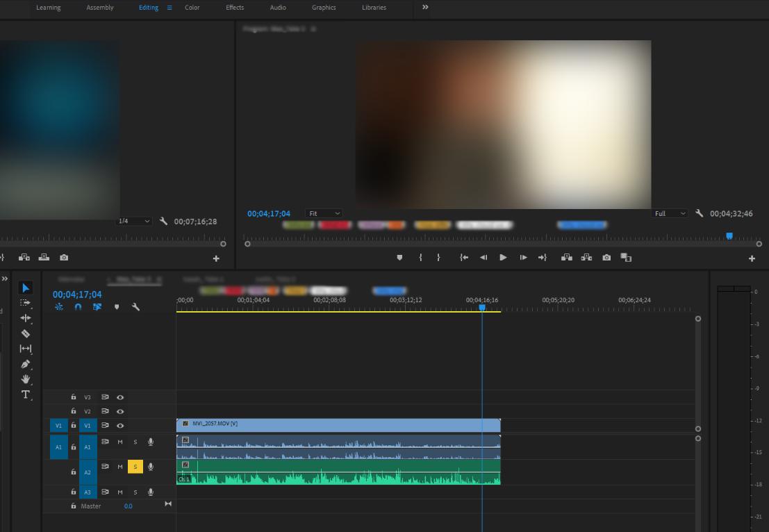Toggle insert sequences as nests icon
769x532 pixels.
[59, 307]
